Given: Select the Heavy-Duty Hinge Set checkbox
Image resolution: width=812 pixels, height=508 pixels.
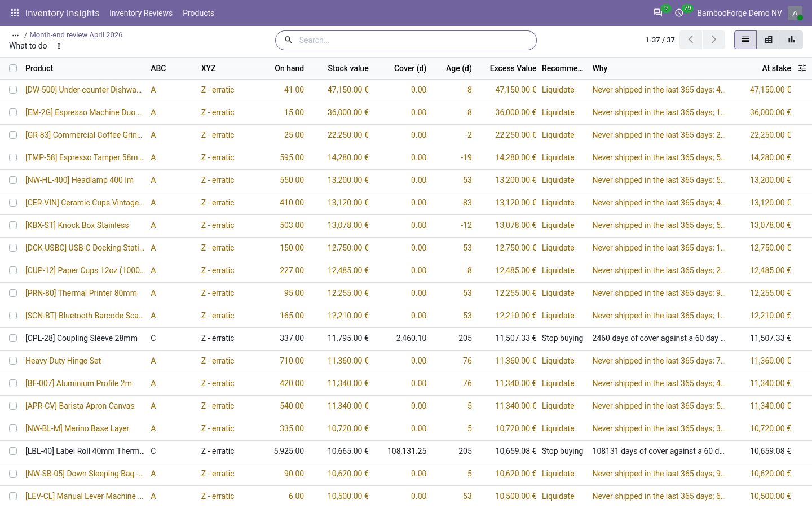Looking at the screenshot, I should pyautogui.click(x=13, y=361).
